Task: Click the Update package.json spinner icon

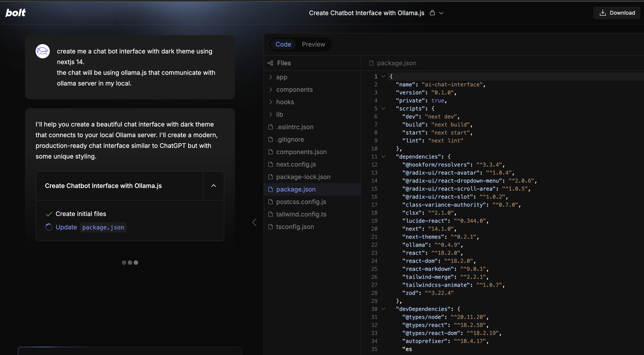Action: coord(49,227)
